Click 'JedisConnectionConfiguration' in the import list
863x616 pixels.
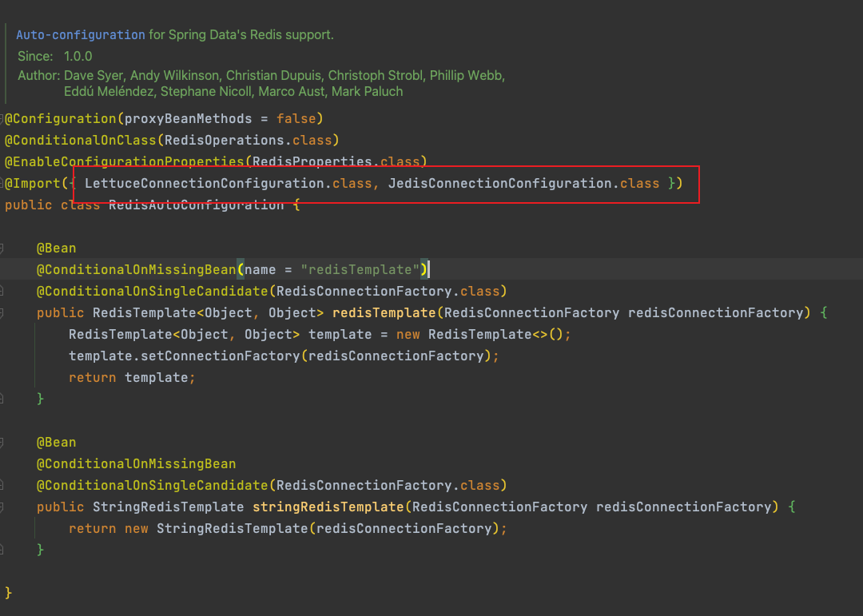499,183
